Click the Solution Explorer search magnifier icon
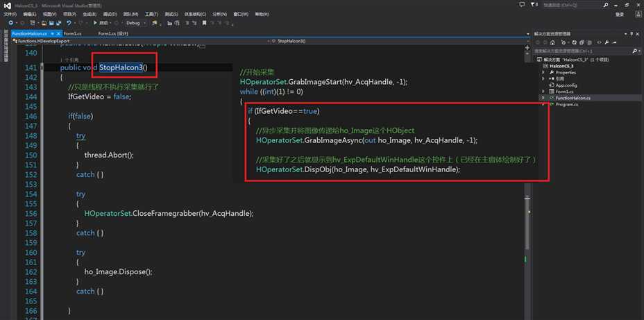The height and width of the screenshot is (320, 644). tap(634, 51)
